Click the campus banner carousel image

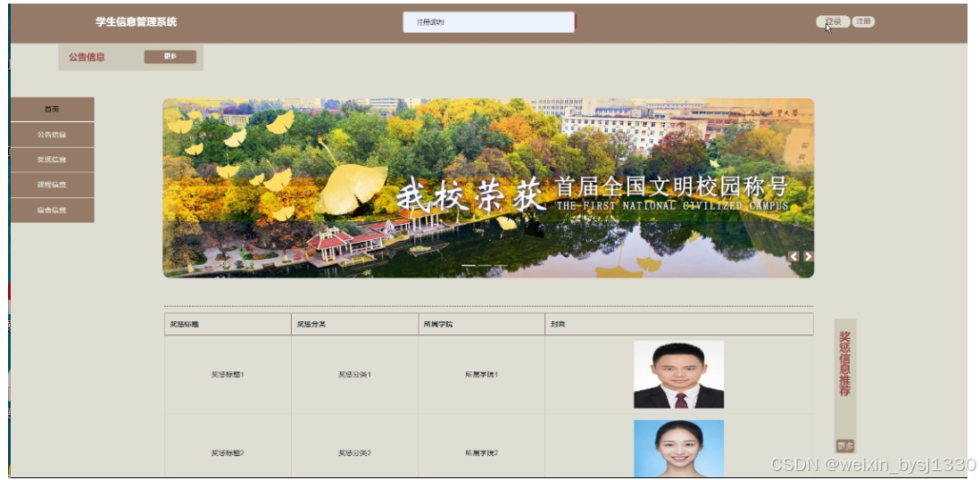(488, 187)
